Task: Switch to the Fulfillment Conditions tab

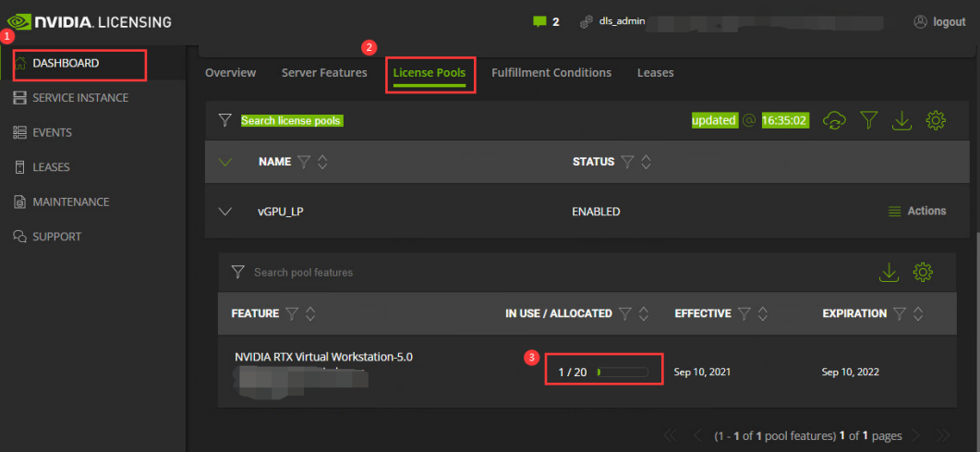Action: [x=551, y=72]
